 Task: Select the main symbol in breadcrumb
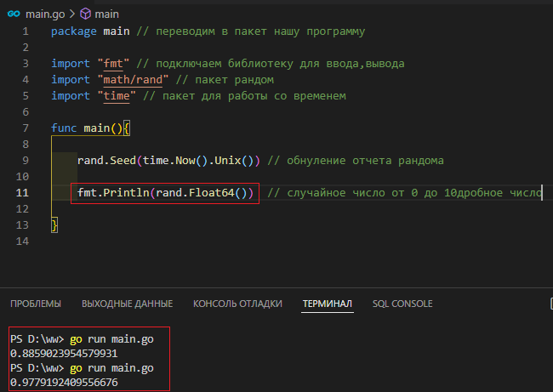[107, 14]
